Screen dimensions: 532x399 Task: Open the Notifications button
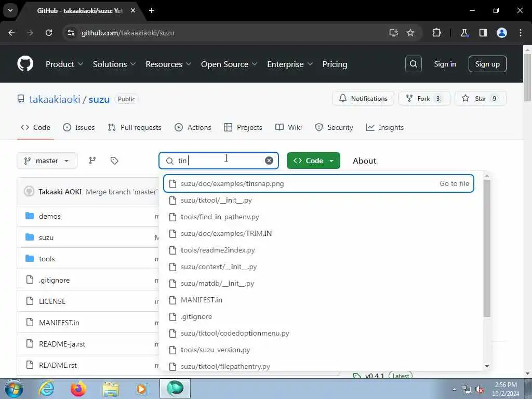(x=363, y=98)
